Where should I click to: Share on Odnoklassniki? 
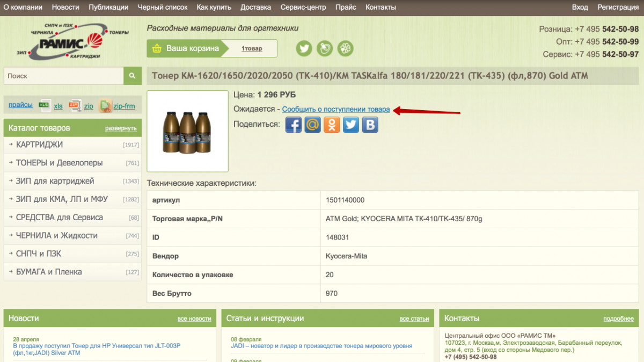coord(332,125)
